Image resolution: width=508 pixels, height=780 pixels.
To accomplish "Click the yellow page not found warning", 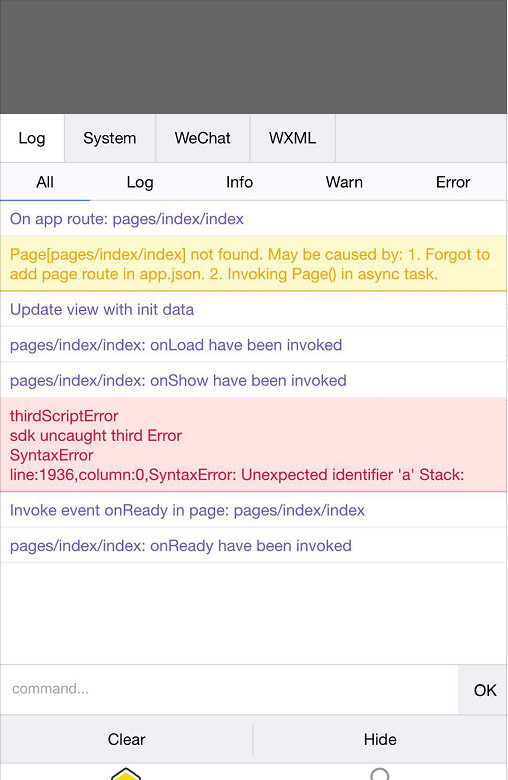I will pos(253,264).
